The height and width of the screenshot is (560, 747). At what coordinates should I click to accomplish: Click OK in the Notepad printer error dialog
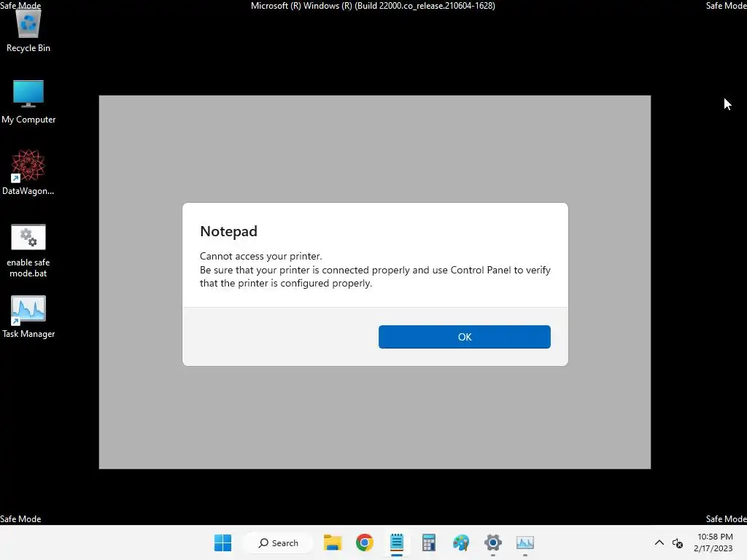[465, 337]
